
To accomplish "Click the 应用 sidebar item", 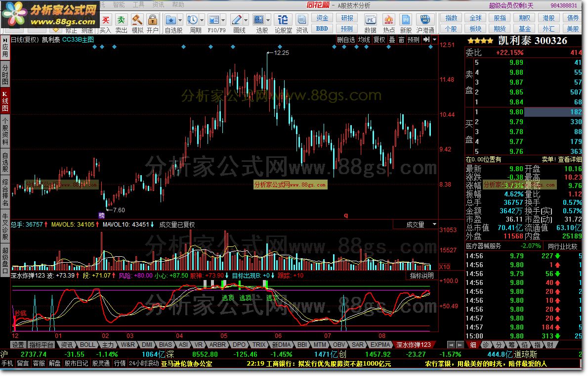I will tap(5, 47).
